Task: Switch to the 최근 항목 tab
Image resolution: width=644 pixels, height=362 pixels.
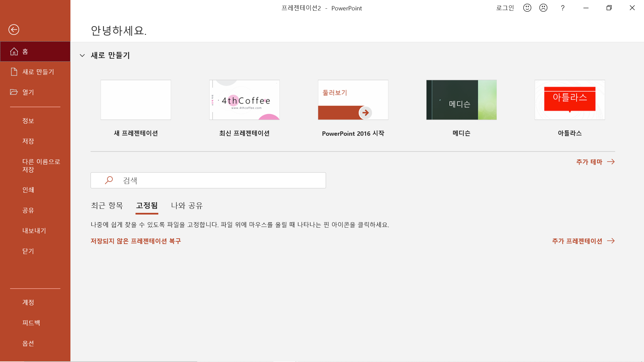Action: [x=107, y=205]
